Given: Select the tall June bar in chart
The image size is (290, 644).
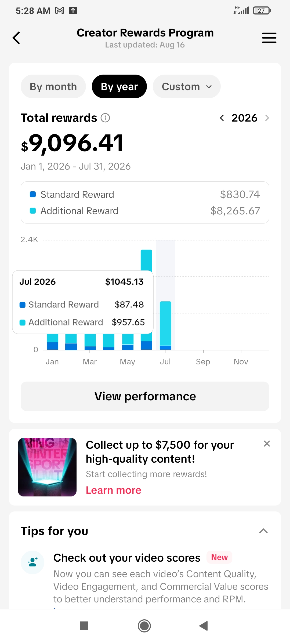Looking at the screenshot, I should pos(146,260).
